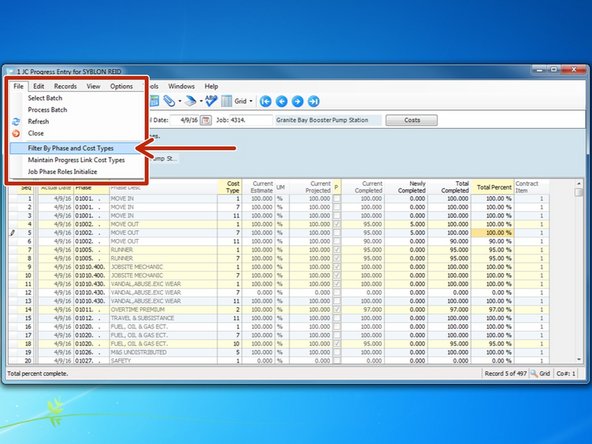Click the calculator icon in toolbar
Screen dimensions: 592x444
[154, 101]
